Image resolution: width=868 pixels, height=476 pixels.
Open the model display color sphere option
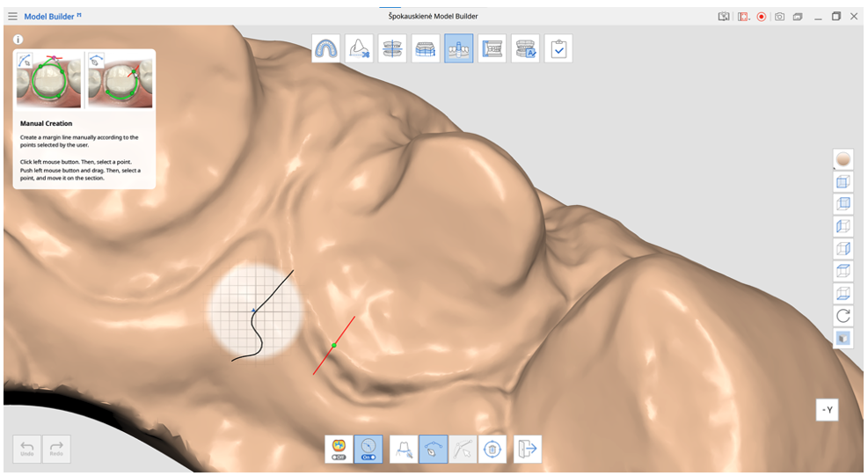843,159
